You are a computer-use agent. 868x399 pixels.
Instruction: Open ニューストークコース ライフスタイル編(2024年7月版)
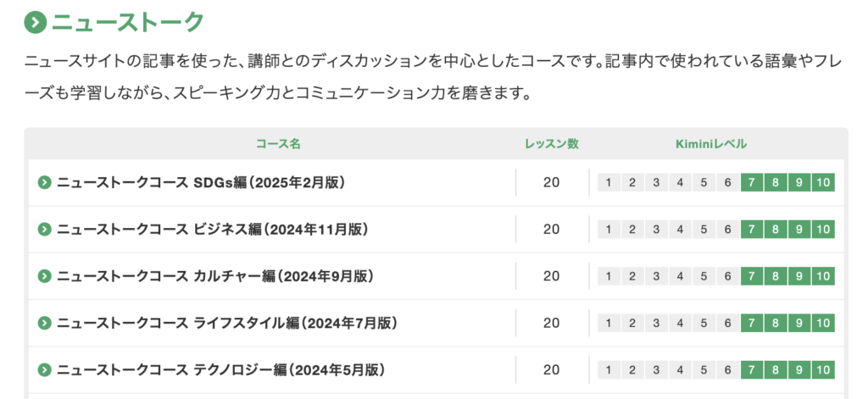227,323
